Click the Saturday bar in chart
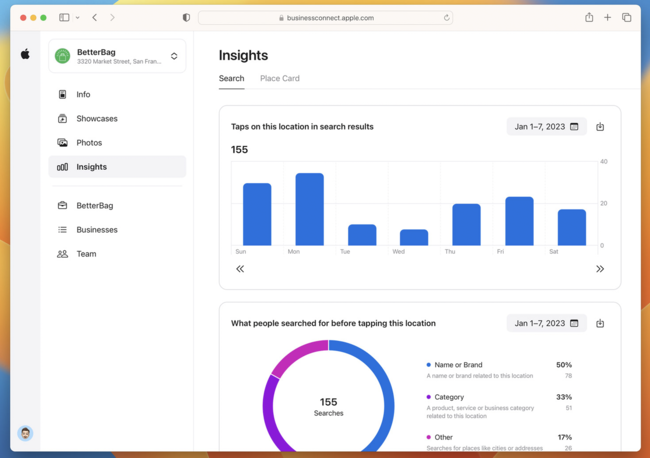650x458 pixels. pyautogui.click(x=572, y=228)
